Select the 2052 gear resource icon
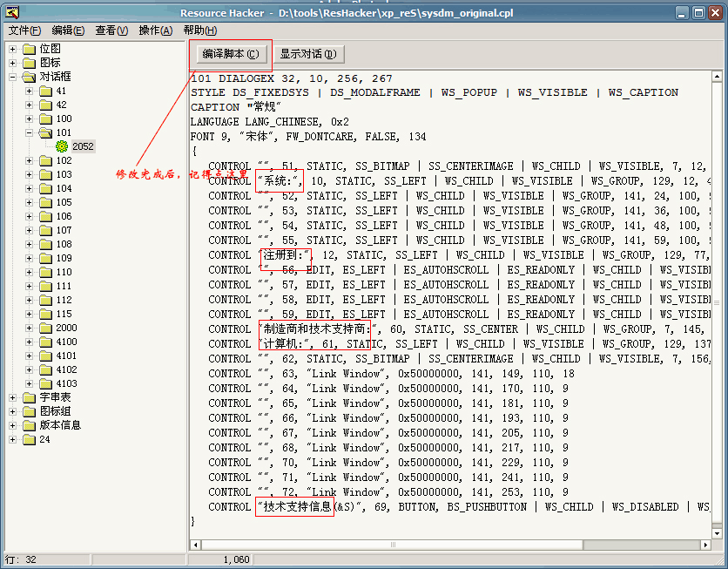The height and width of the screenshot is (569, 728). coord(62,146)
